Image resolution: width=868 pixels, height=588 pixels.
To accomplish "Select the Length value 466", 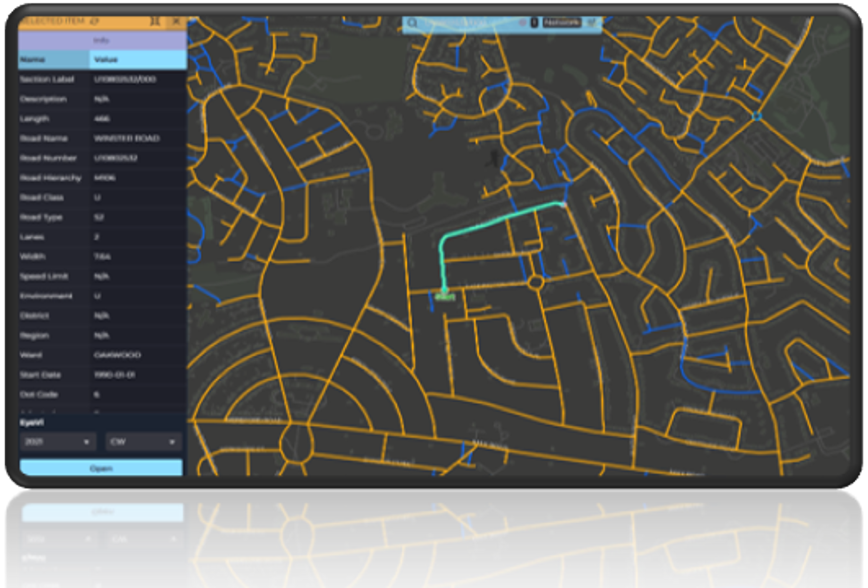I will [102, 119].
